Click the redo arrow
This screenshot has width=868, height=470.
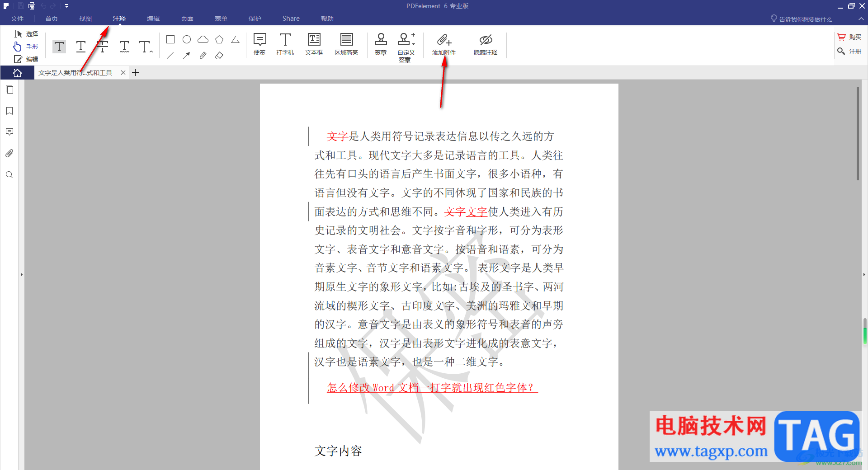coord(53,6)
